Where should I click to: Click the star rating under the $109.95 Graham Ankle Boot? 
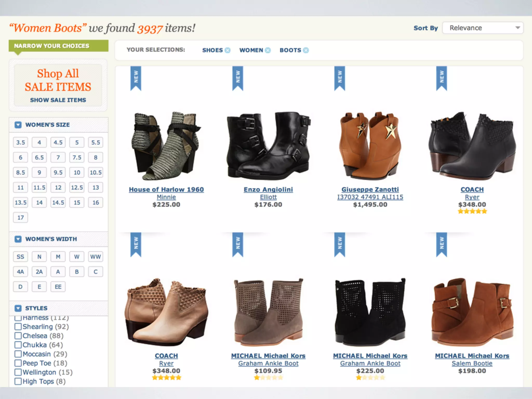click(268, 377)
